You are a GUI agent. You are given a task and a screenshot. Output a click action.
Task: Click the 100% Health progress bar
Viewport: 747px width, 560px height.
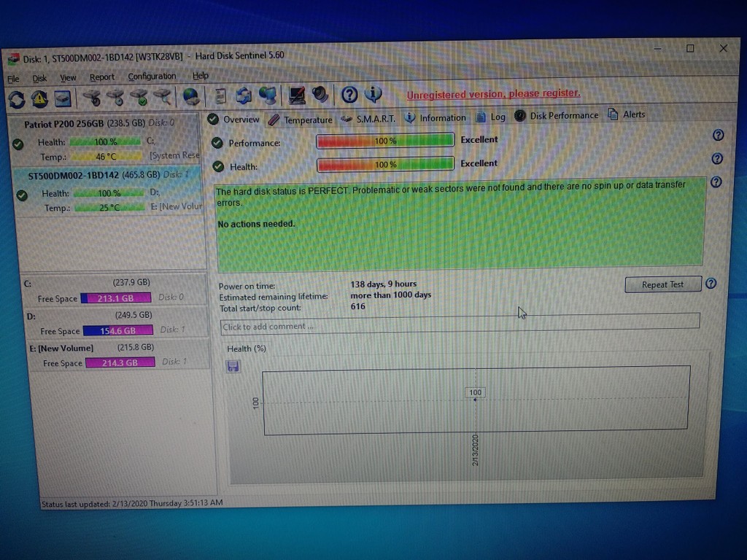(385, 163)
